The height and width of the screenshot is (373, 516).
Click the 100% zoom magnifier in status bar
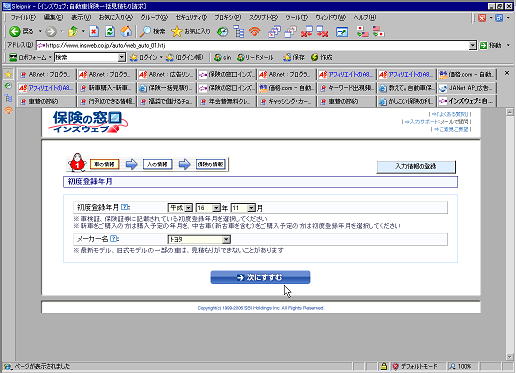pos(460,366)
